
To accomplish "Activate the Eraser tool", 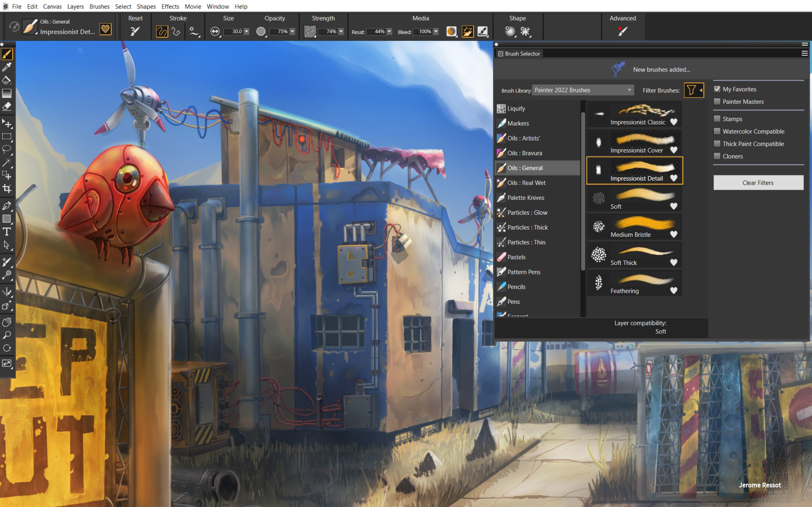I will point(7,106).
